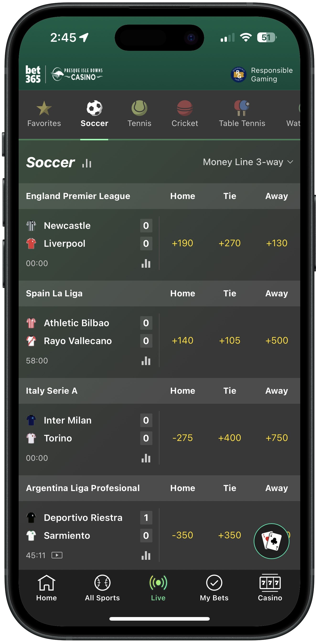The image size is (316, 644).
Task: Open stats for Athletic Bilbao vs Rayo Vallecano
Action: pos(146,361)
